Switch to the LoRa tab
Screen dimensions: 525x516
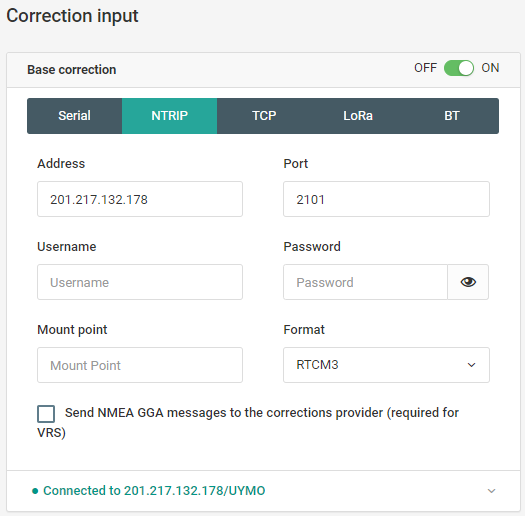pos(358,116)
